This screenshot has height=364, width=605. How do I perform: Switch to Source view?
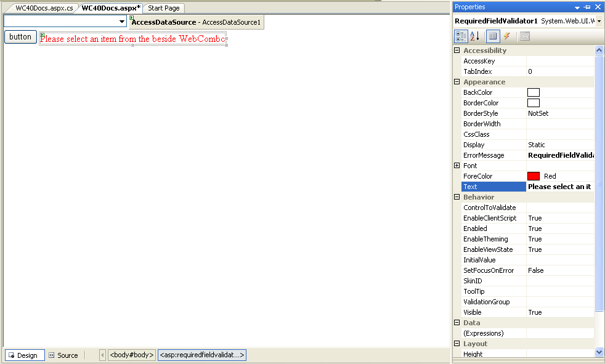coord(63,355)
